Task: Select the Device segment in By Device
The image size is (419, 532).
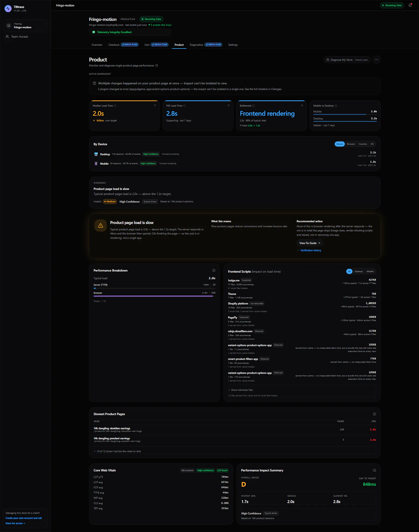Action: coord(340,144)
